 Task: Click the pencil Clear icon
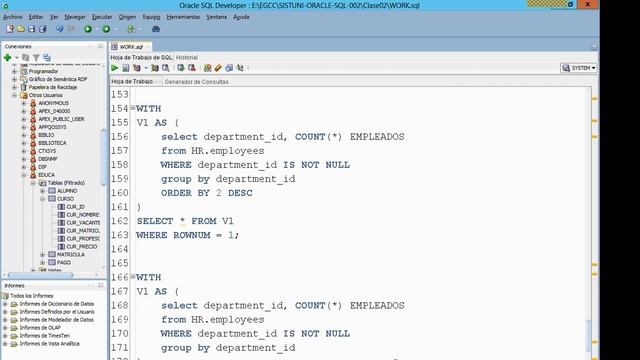click(218, 68)
